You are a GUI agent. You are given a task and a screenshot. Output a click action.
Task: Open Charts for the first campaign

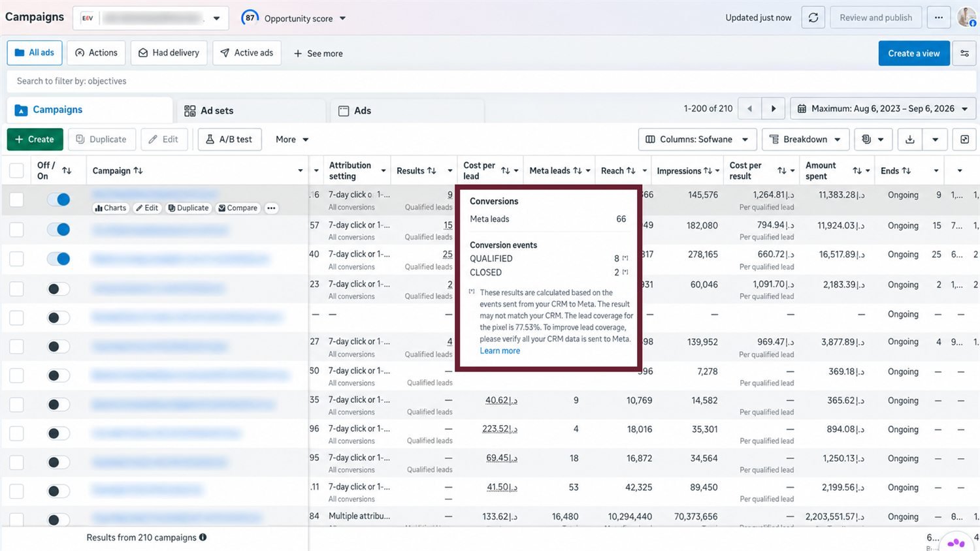(110, 208)
